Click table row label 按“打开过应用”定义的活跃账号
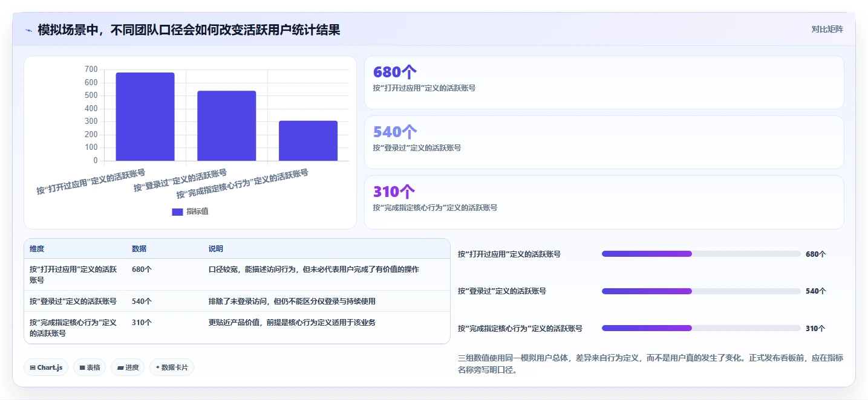This screenshot has width=868, height=400. click(x=73, y=274)
